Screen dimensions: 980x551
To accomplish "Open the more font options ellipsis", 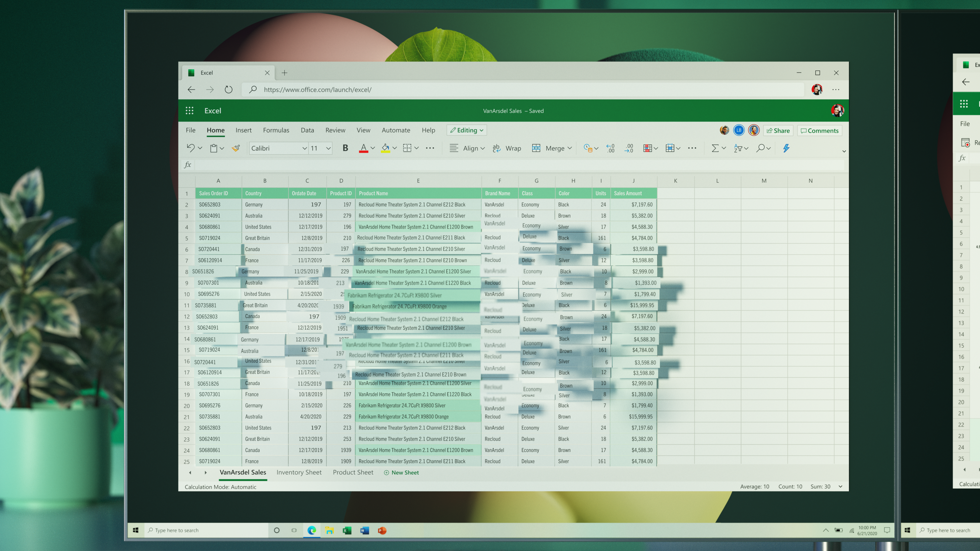I will pyautogui.click(x=430, y=148).
